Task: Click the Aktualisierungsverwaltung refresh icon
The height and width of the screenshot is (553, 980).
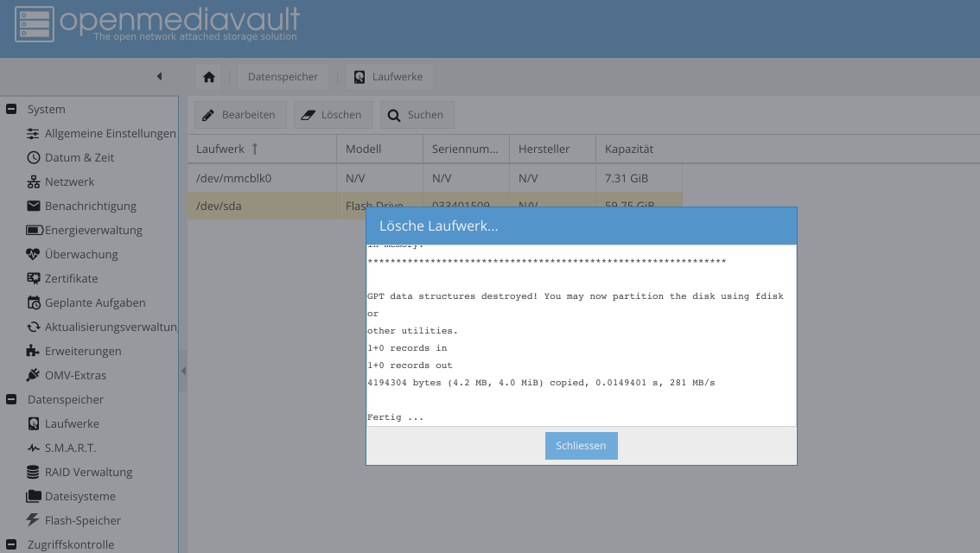Action: pyautogui.click(x=33, y=327)
